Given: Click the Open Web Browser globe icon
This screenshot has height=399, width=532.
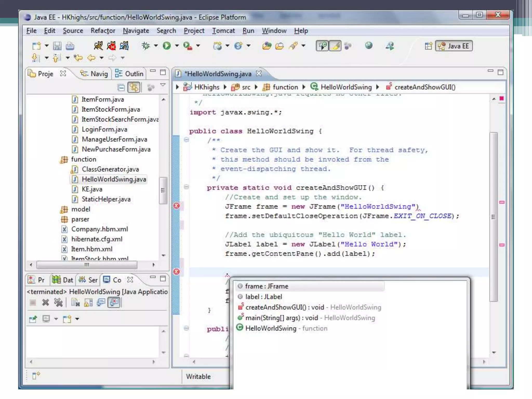Looking at the screenshot, I should (x=369, y=46).
